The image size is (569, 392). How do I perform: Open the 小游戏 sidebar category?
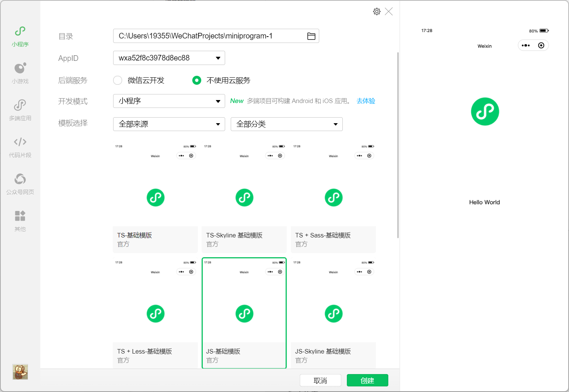20,74
